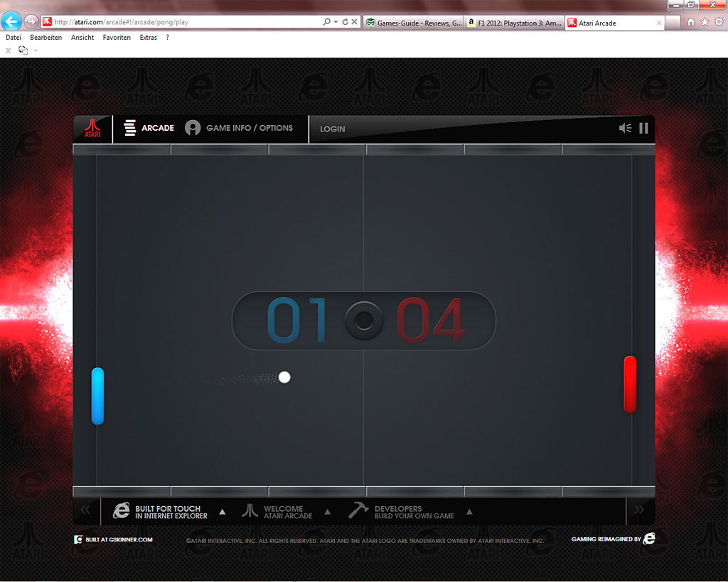Visit the Built at gskinner.com link
This screenshot has height=582, width=728.
tap(114, 540)
